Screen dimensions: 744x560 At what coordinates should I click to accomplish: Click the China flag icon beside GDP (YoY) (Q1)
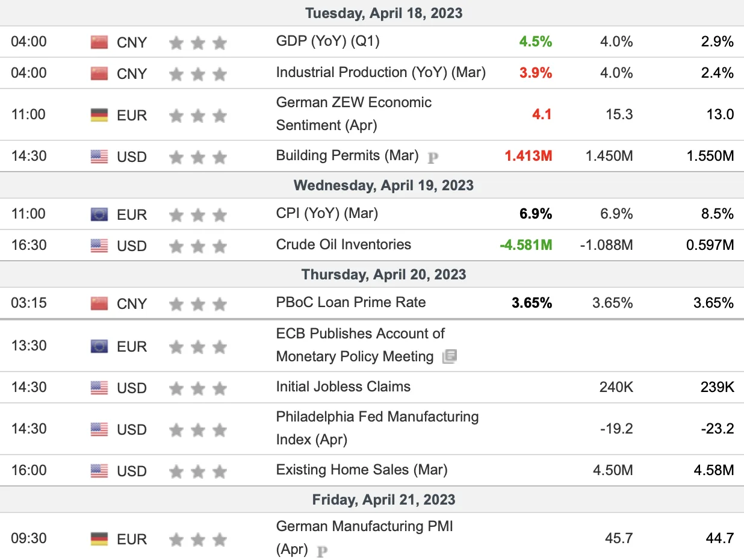click(x=99, y=42)
